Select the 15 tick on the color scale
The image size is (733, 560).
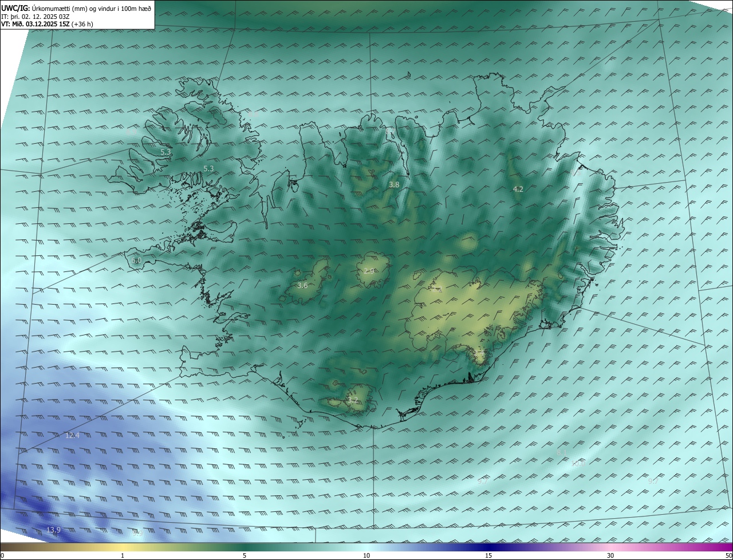pyautogui.click(x=488, y=555)
